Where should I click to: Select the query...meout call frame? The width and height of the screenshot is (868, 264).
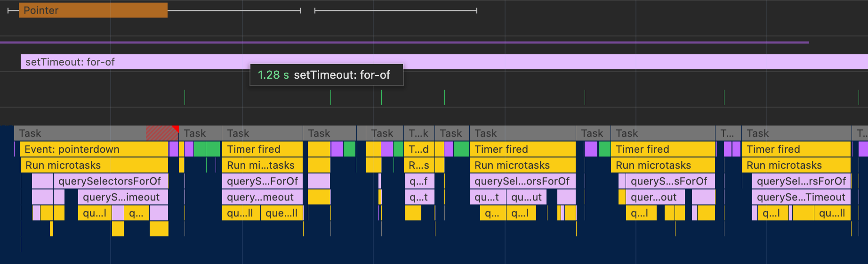coord(262,198)
